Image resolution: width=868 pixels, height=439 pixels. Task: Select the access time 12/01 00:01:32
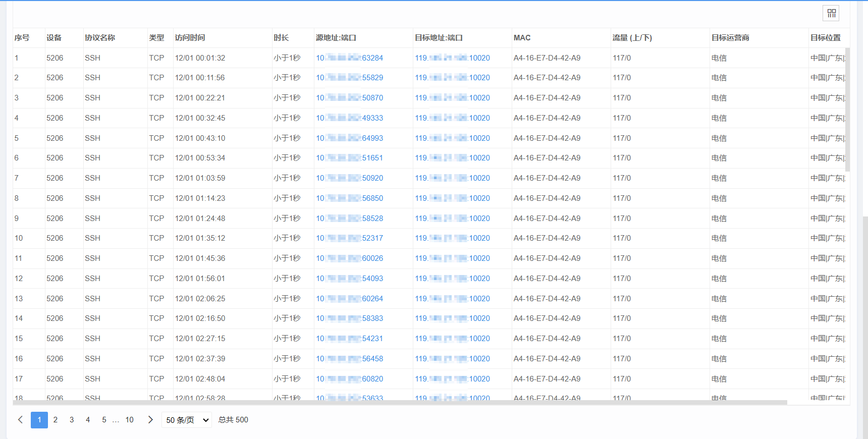click(200, 58)
